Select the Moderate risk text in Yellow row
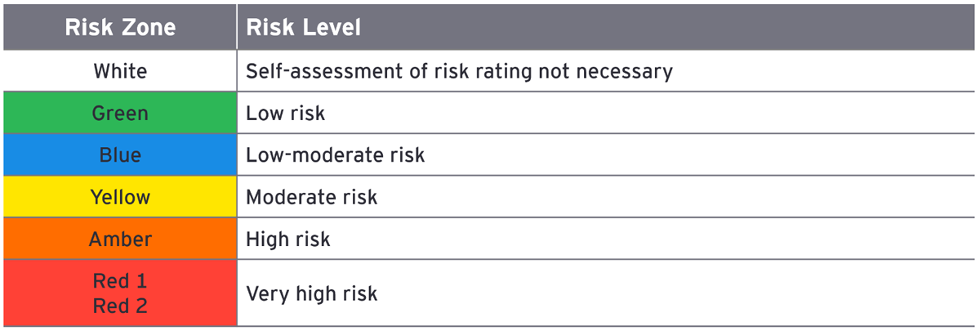 311,197
